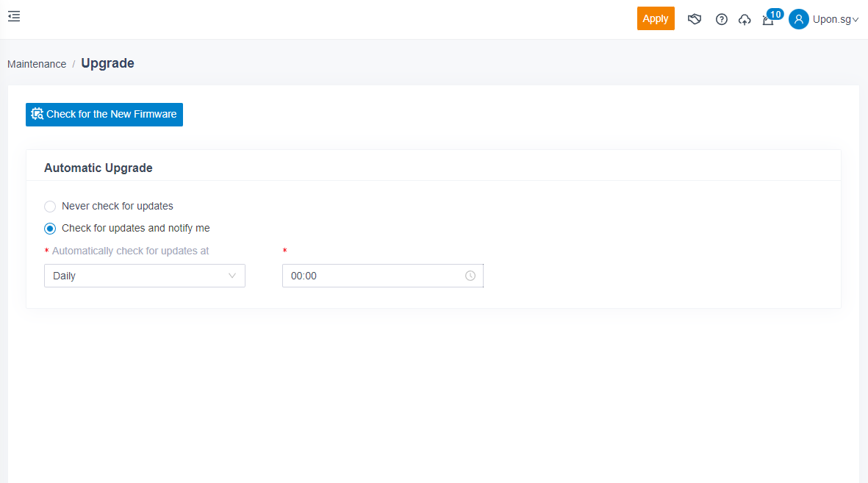
Task: Open help via the question mark icon
Action: click(722, 19)
